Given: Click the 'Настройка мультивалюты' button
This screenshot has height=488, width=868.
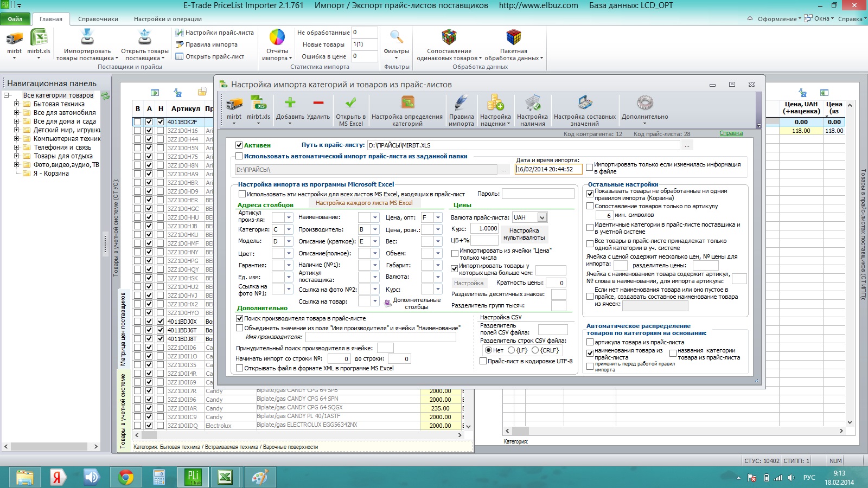Looking at the screenshot, I should coord(524,234).
